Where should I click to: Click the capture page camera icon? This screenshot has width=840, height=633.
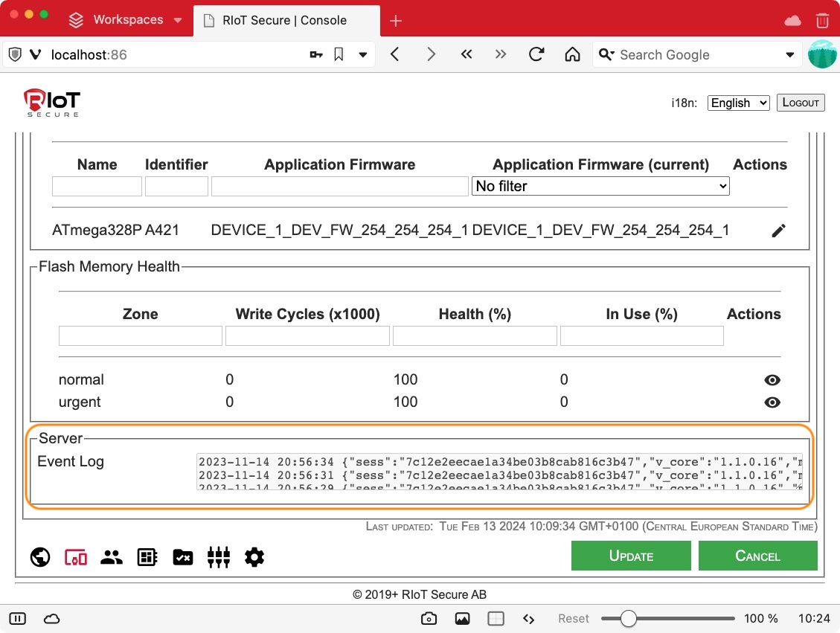click(x=428, y=619)
